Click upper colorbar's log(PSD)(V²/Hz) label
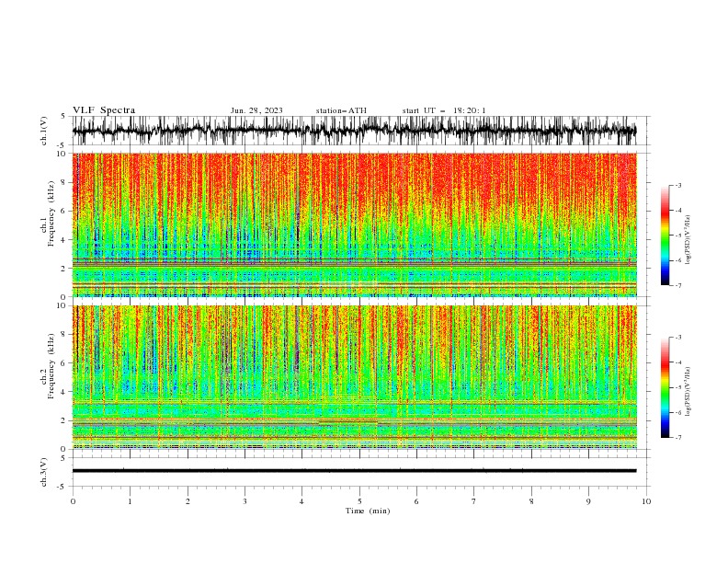The width and height of the screenshot is (728, 563). pos(688,240)
